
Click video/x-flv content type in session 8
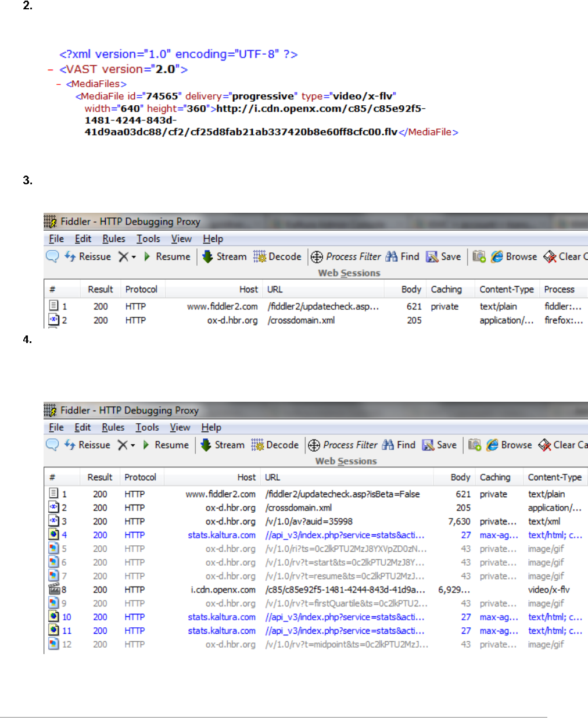coord(548,590)
